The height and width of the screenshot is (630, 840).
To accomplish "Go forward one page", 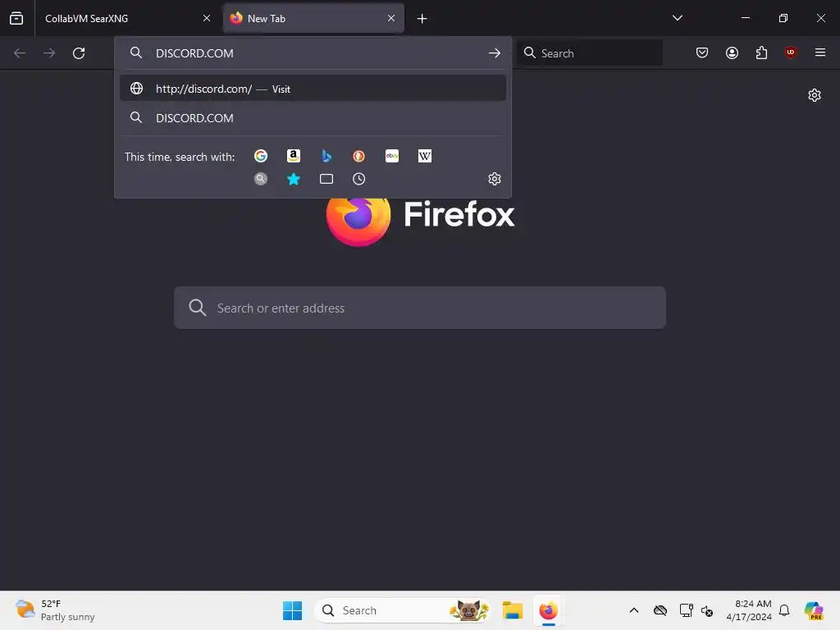I will click(49, 53).
